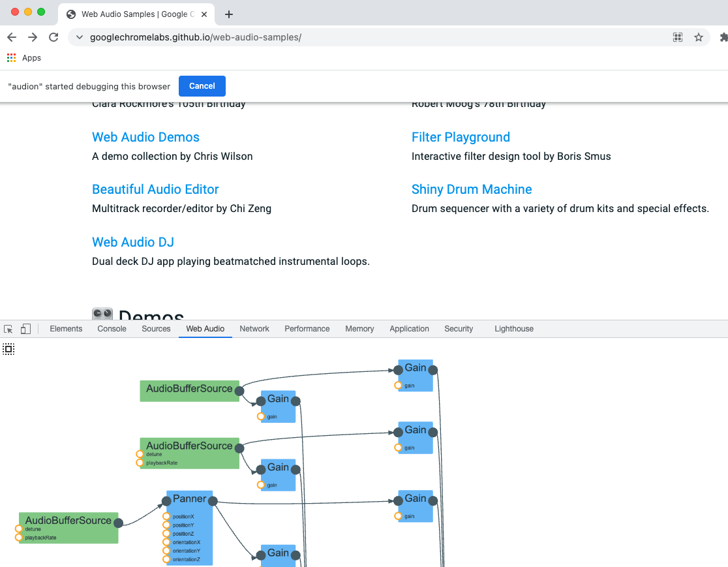Open the Beautiful Audio Editor link
The width and height of the screenshot is (728, 567).
(x=155, y=189)
